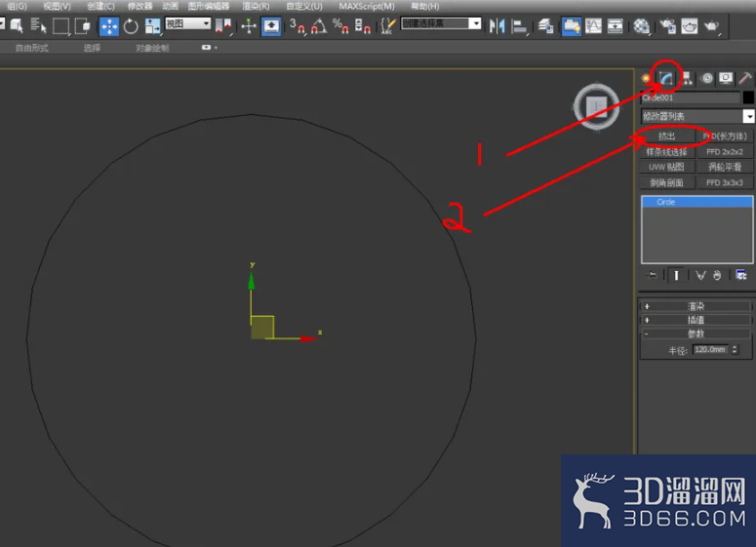Click the Align tool icon
The width and height of the screenshot is (756, 547).
[x=519, y=26]
